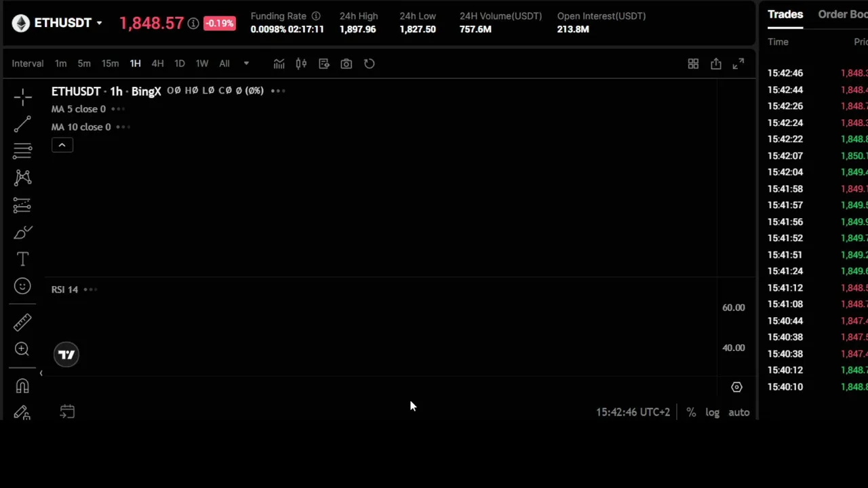Toggle stay in drawing mode pencil
The height and width of the screenshot is (488, 868).
click(x=22, y=412)
